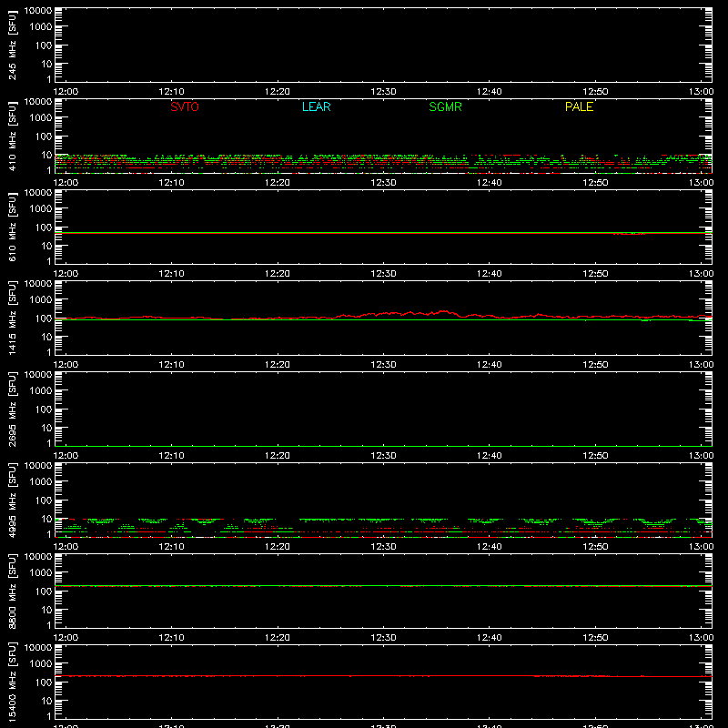This screenshot has height=728, width=728.
Task: Click 12:30 tick label under 2695 MHz panel
Action: coord(383,456)
